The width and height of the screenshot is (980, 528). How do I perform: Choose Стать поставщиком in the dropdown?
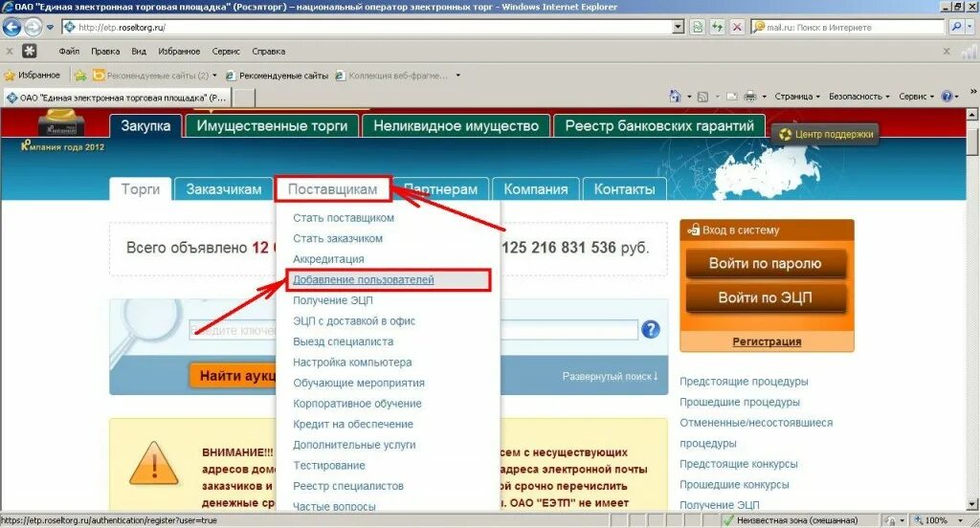(x=344, y=217)
